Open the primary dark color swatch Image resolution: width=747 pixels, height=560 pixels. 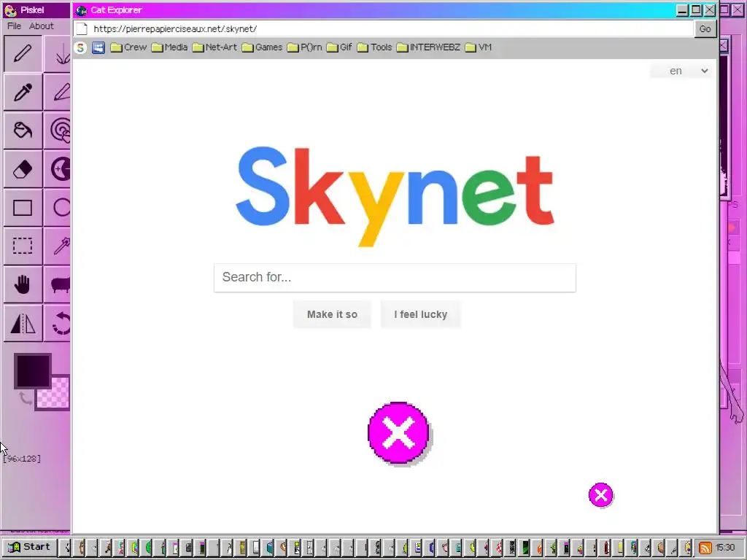(32, 371)
